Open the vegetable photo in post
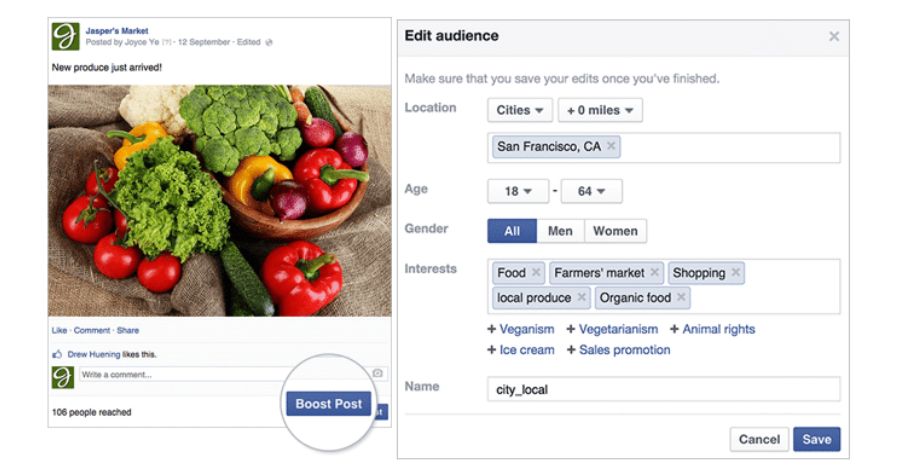The height and width of the screenshot is (469, 900). coord(220,200)
